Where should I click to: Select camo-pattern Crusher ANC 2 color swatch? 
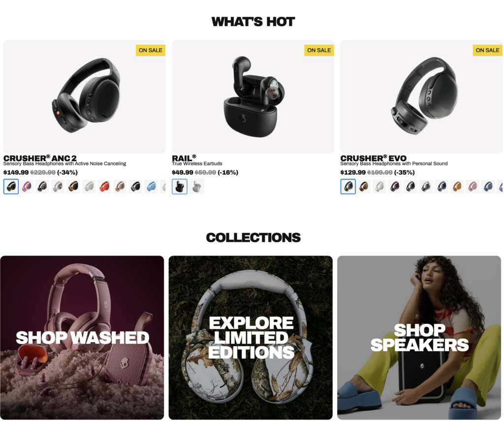pyautogui.click(x=42, y=187)
